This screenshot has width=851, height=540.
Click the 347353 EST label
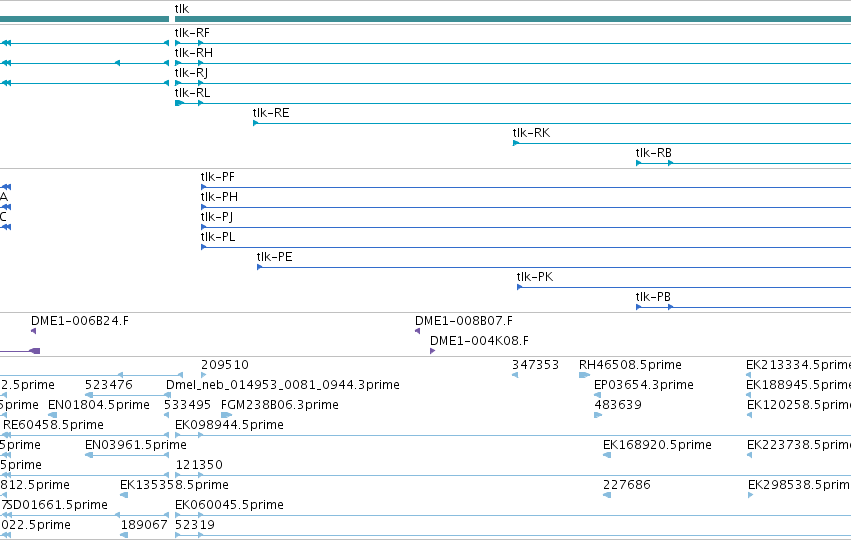(x=535, y=365)
